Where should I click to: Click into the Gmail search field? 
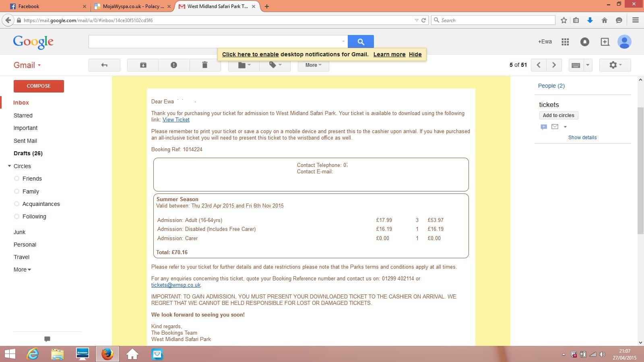point(214,41)
